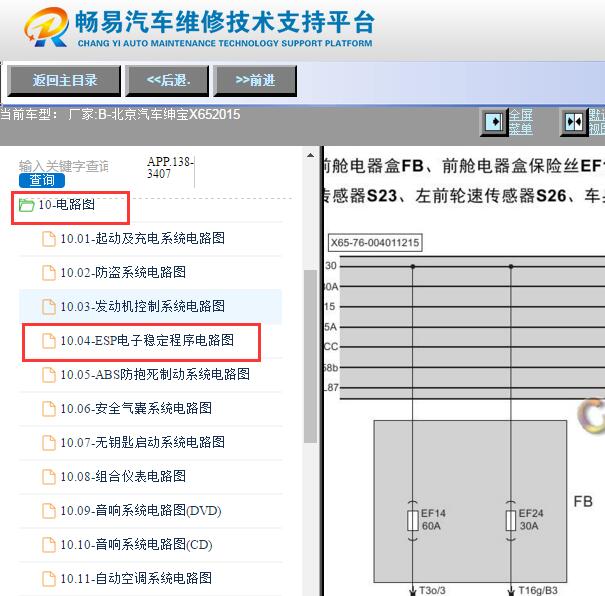Click document icon beside 10.10 CD entry

pos(49,544)
